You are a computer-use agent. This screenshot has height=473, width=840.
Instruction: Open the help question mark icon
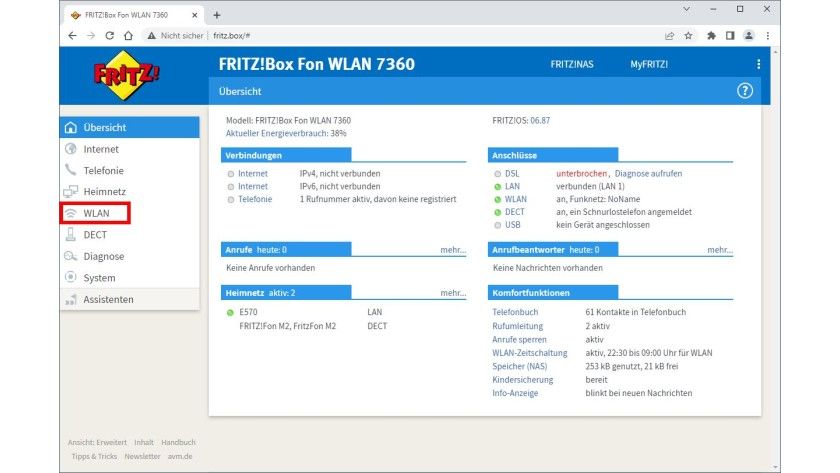745,91
